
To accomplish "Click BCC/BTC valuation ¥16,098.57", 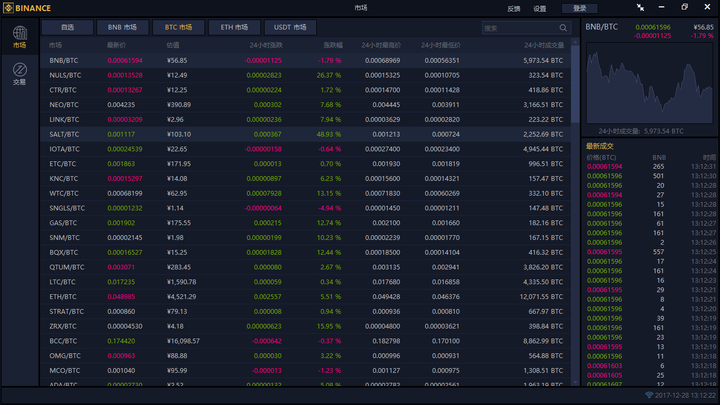I will click(x=183, y=341).
